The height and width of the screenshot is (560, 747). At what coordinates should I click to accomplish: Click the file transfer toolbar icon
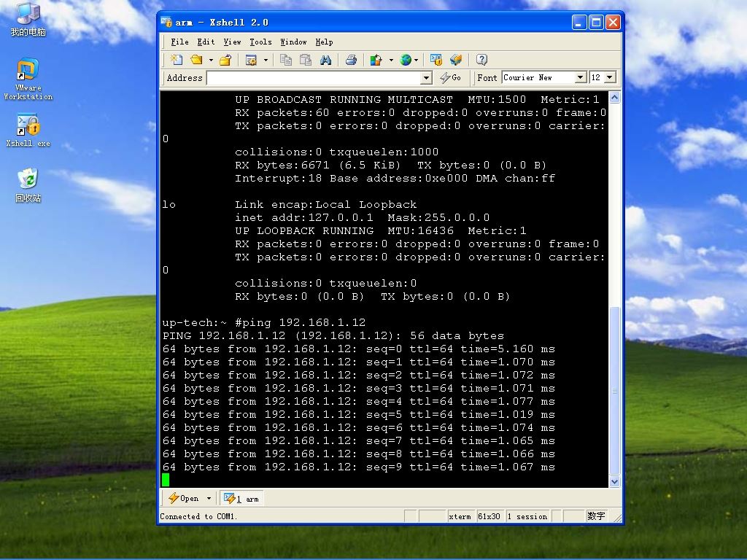(x=376, y=60)
